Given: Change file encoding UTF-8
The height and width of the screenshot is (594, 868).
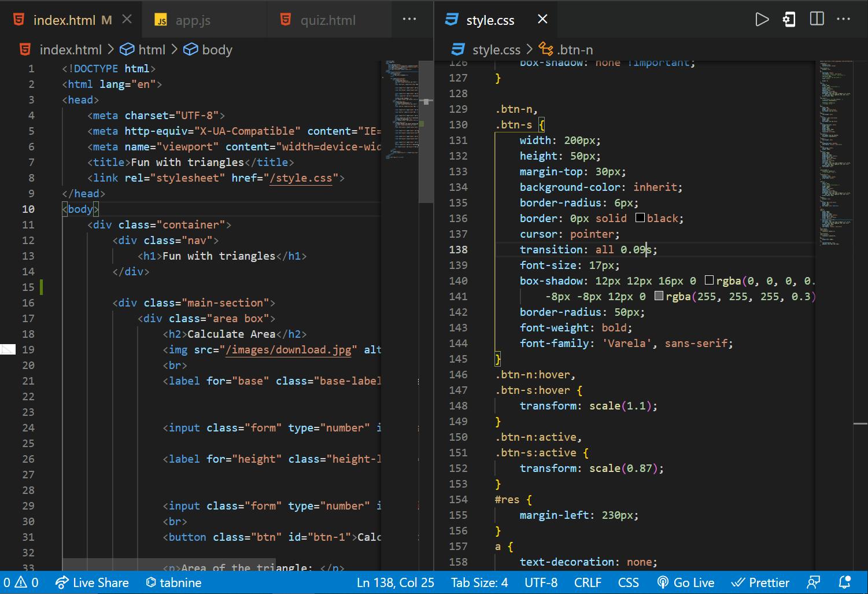Looking at the screenshot, I should coord(541,582).
